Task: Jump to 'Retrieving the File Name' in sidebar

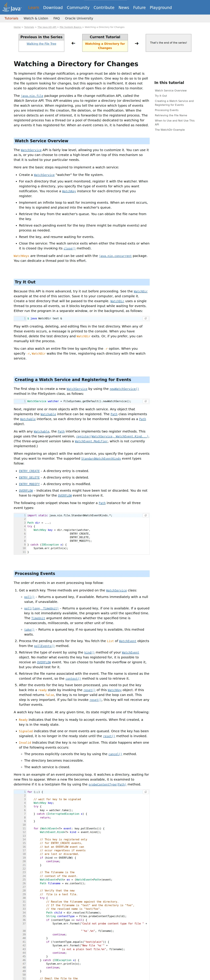Action: click(171, 115)
